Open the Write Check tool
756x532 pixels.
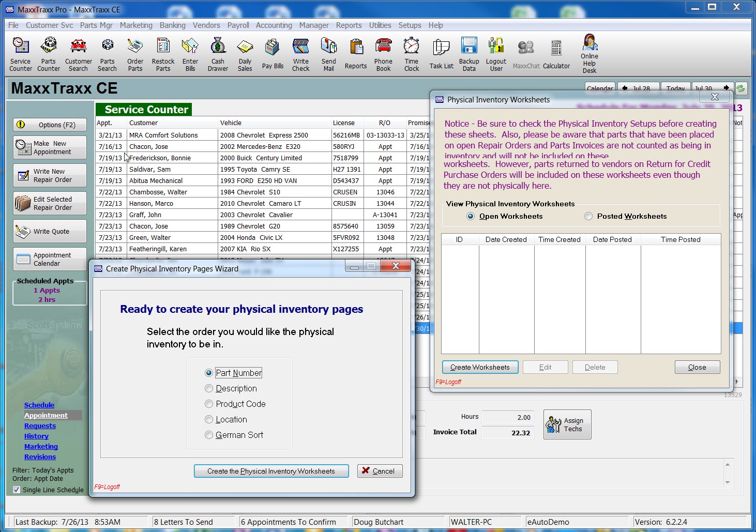pos(300,54)
